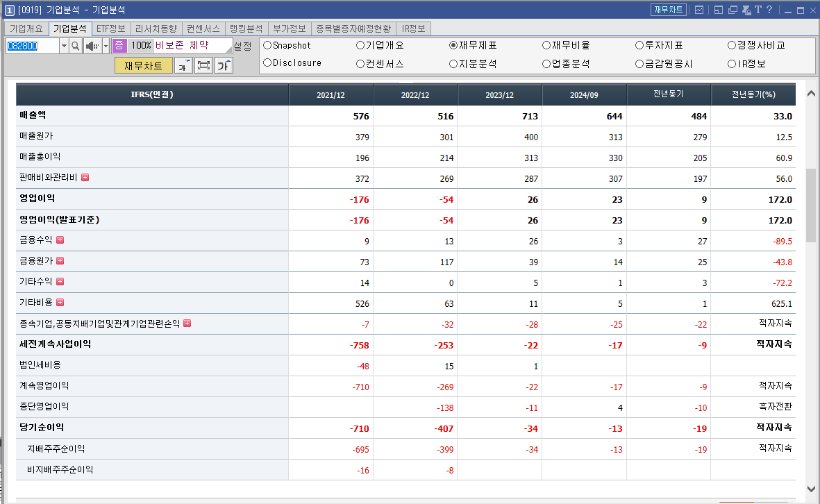The width and height of the screenshot is (820, 504).
Task: Select the 금감원공시 radio option
Action: tap(639, 64)
